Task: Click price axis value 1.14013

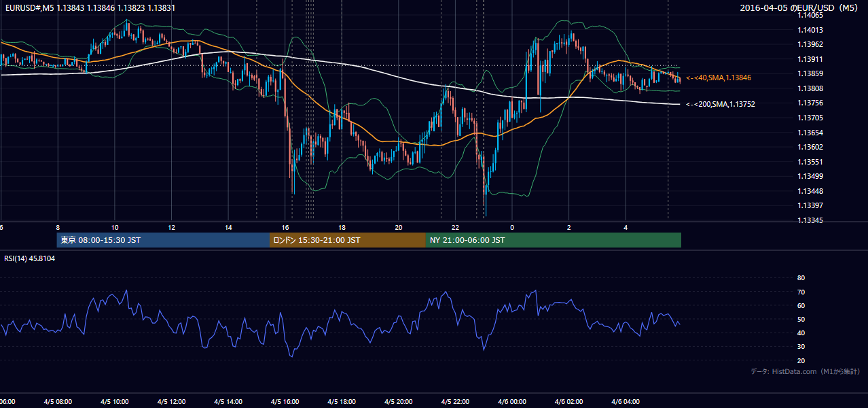Action: tap(811, 30)
